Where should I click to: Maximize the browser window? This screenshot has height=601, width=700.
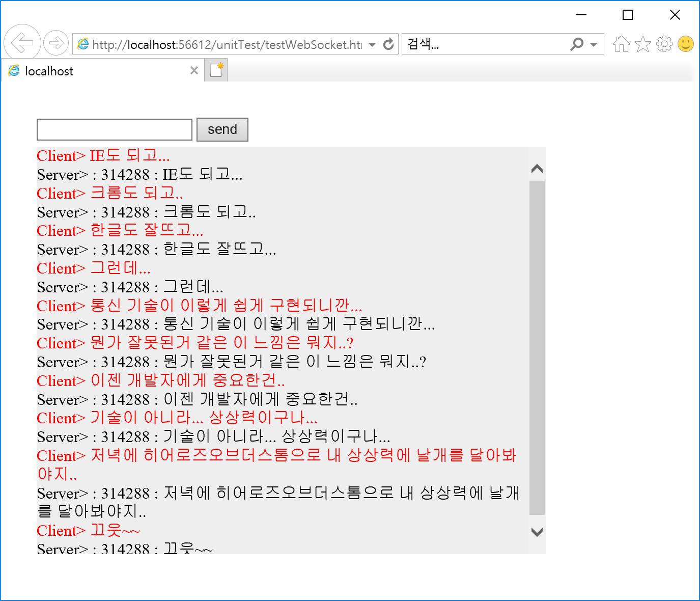pyautogui.click(x=628, y=15)
